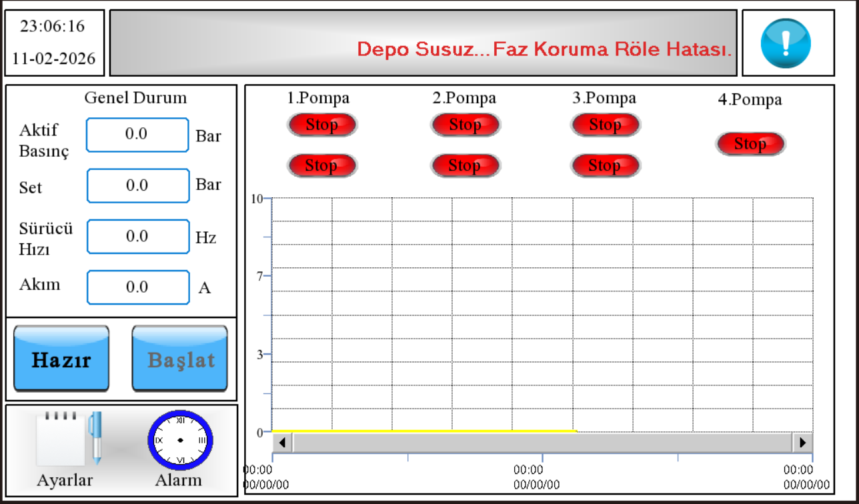Toggle 1.Pompa lower Stop indicator
859x504 pixels.
[x=322, y=165]
